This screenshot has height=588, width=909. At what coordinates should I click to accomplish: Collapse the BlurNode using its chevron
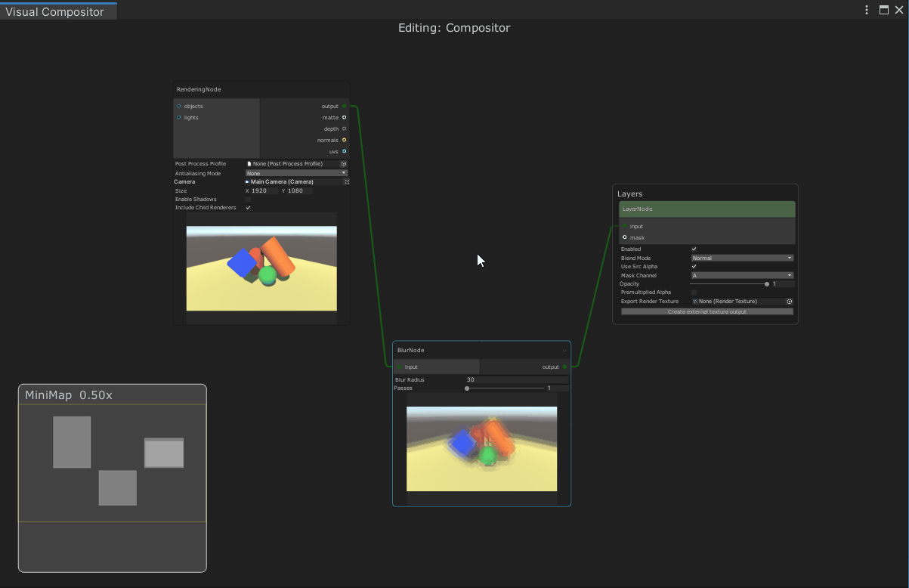pyautogui.click(x=564, y=351)
